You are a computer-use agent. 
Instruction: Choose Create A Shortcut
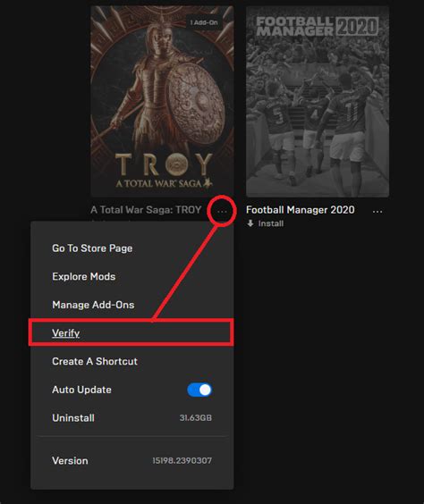(95, 361)
